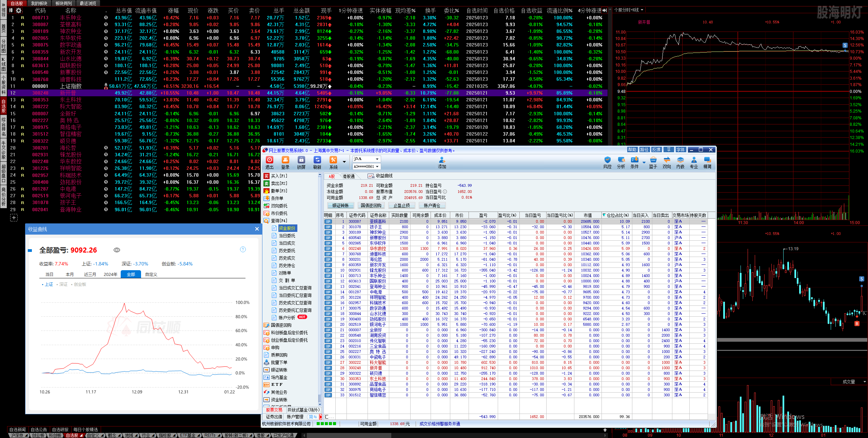This screenshot has height=438, width=868.
Task: Switch to 最近浏览 tab
Action: tap(88, 3)
